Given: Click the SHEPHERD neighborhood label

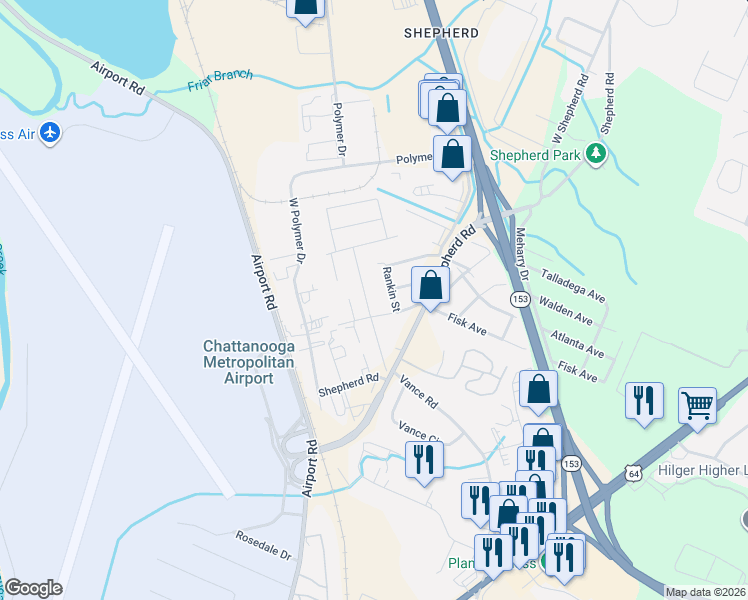Looking at the screenshot, I should point(441,33).
